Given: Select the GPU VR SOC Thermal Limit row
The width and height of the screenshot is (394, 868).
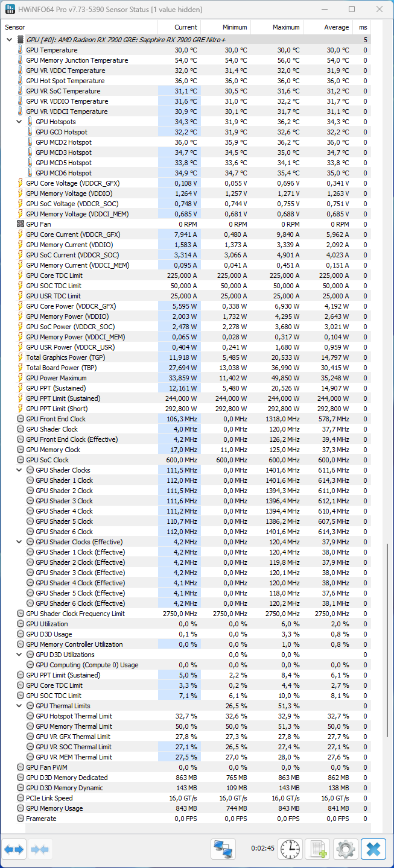Looking at the screenshot, I should (186, 747).
